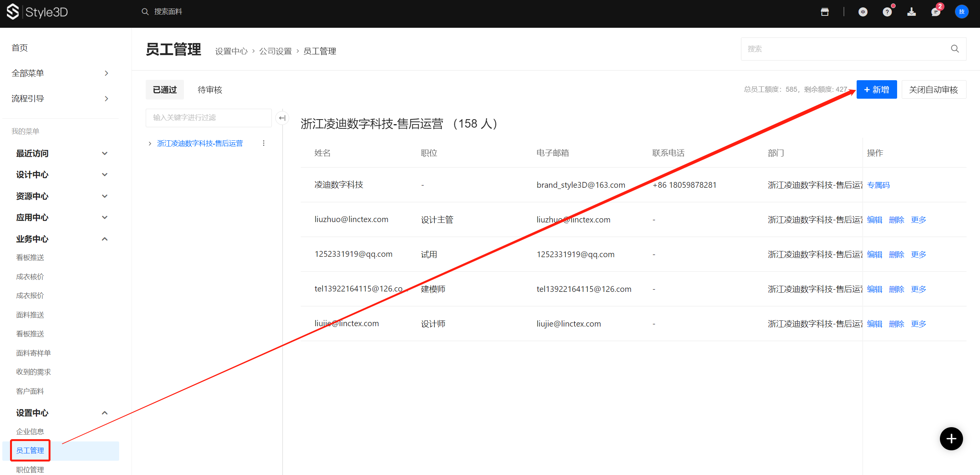
Task: Open three-dot menu beside 浙江凌迪数字科技-售后运营
Action: point(264,143)
